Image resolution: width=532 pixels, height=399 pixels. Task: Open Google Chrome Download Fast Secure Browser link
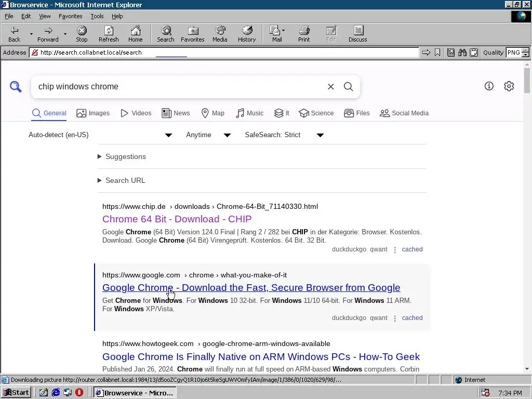(251, 288)
